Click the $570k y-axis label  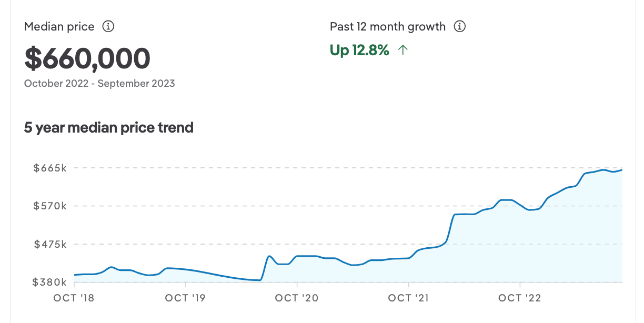(50, 206)
